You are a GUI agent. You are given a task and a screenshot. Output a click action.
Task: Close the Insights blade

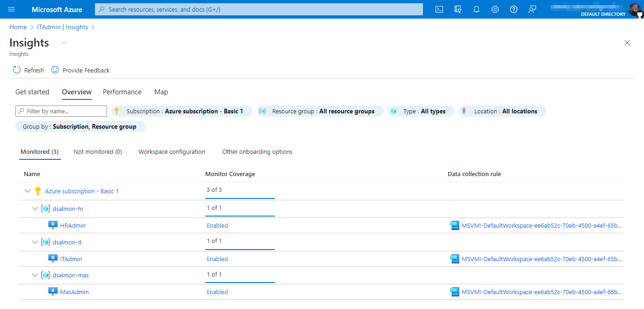tap(627, 43)
